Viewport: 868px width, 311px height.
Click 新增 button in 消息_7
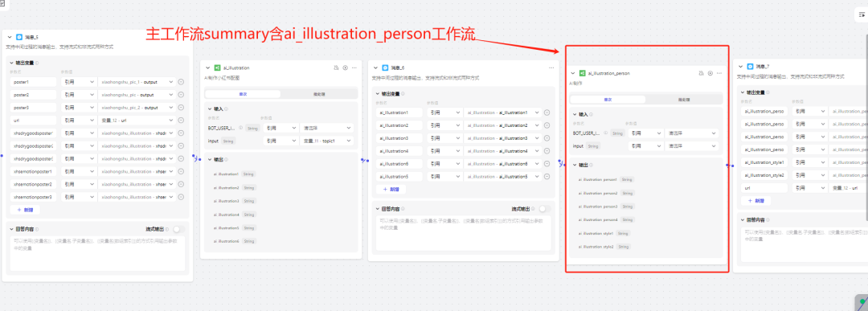(755, 201)
